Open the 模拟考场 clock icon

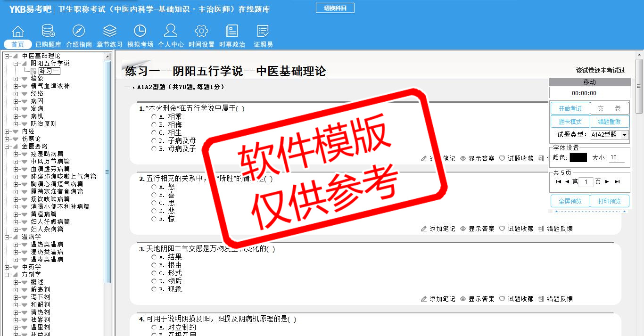pos(140,32)
